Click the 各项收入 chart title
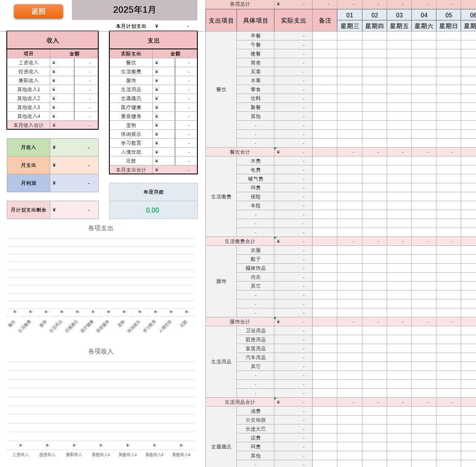 coord(100,351)
